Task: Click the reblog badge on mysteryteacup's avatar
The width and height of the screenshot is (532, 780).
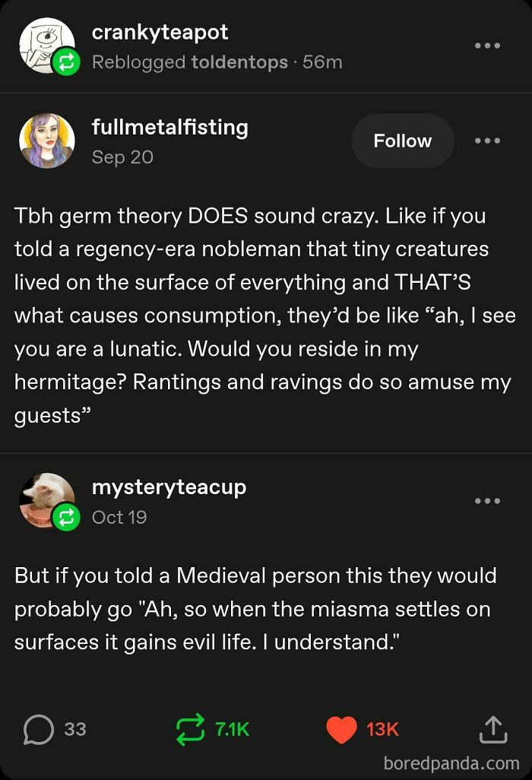Action: [67, 518]
